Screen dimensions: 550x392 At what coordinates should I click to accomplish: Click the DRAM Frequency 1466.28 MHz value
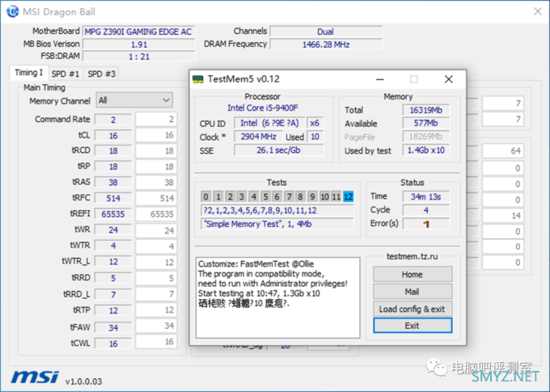tap(326, 44)
